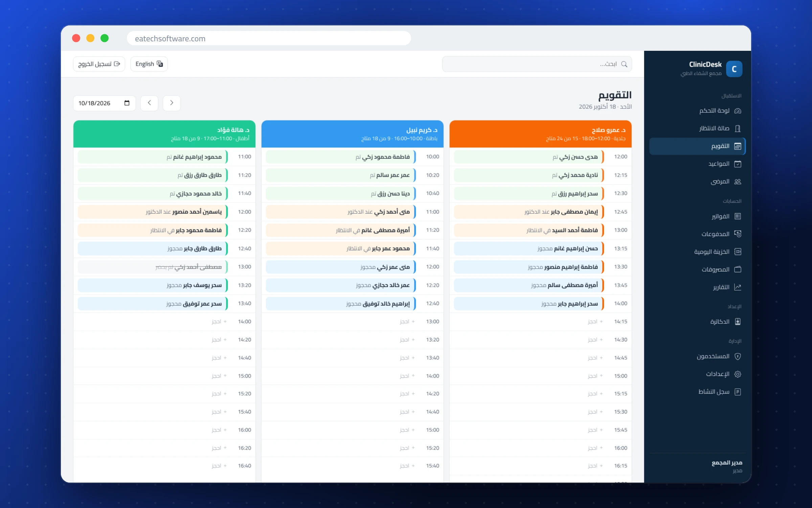
Task: Go to المستخدمون users in sidebar
Action: tap(698, 356)
